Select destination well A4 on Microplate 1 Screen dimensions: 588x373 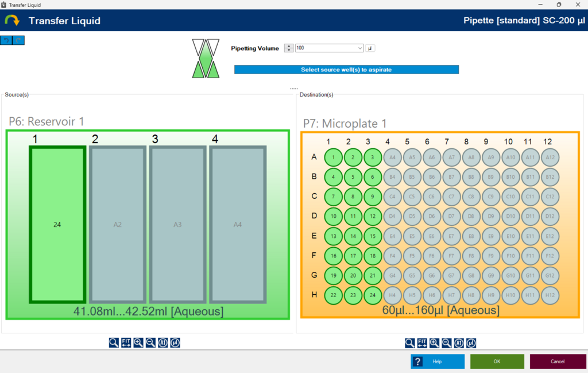pos(393,157)
